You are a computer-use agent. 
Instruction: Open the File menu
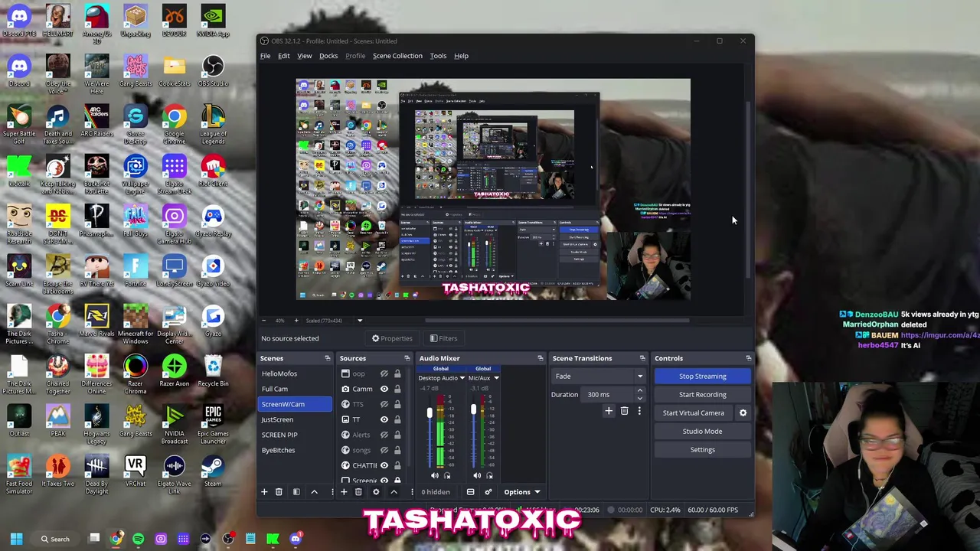click(265, 56)
